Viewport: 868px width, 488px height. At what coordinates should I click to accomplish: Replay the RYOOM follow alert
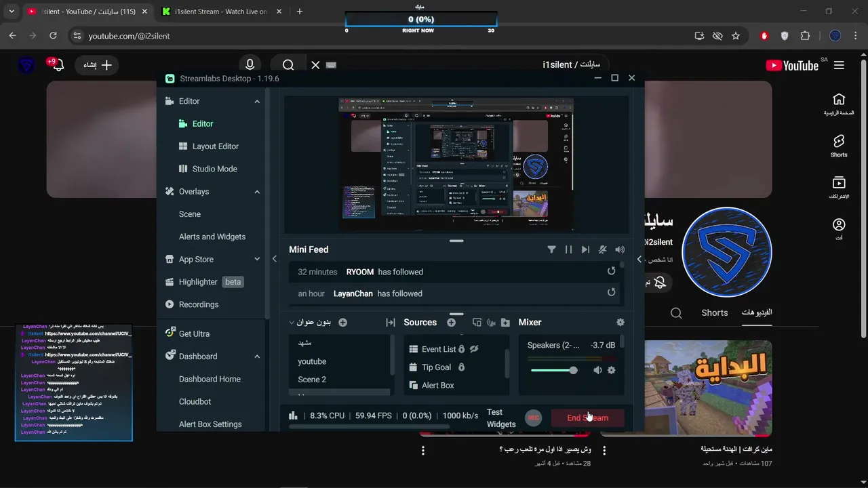[x=611, y=271]
